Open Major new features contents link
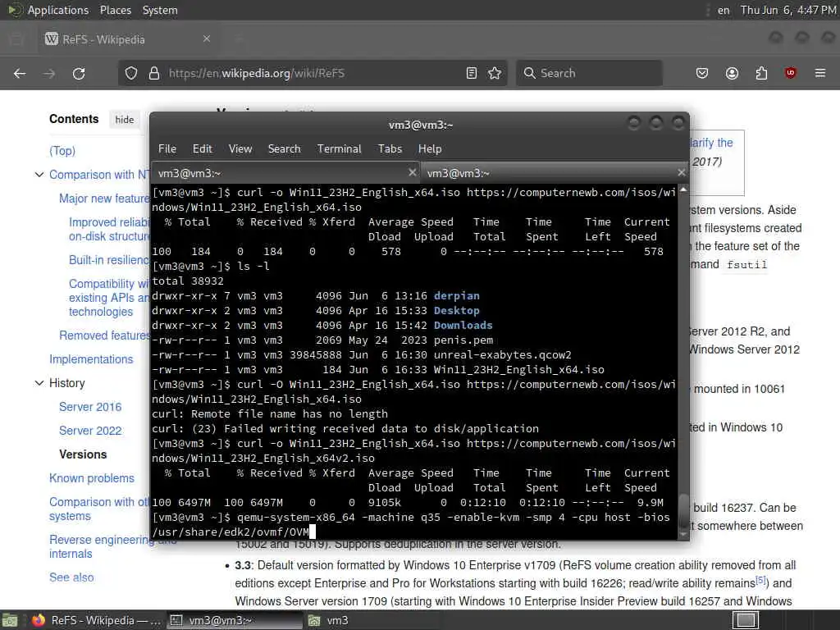Image resolution: width=840 pixels, height=630 pixels. click(104, 199)
